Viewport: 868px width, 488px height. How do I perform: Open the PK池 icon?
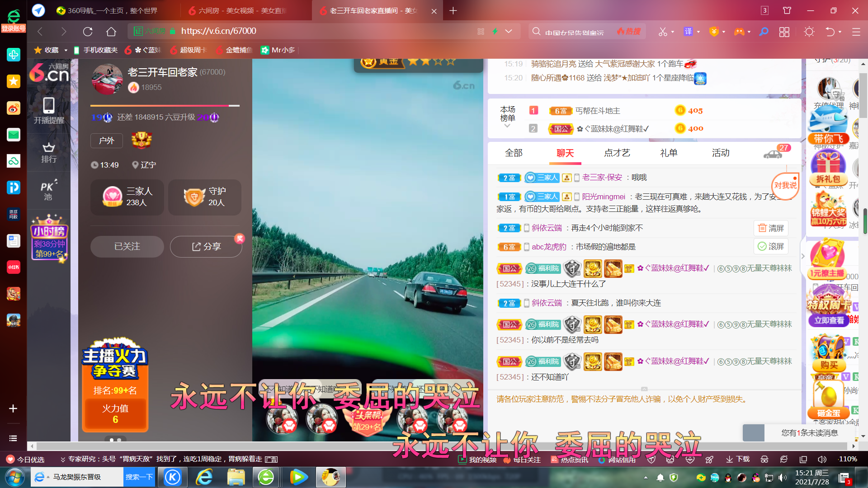49,190
